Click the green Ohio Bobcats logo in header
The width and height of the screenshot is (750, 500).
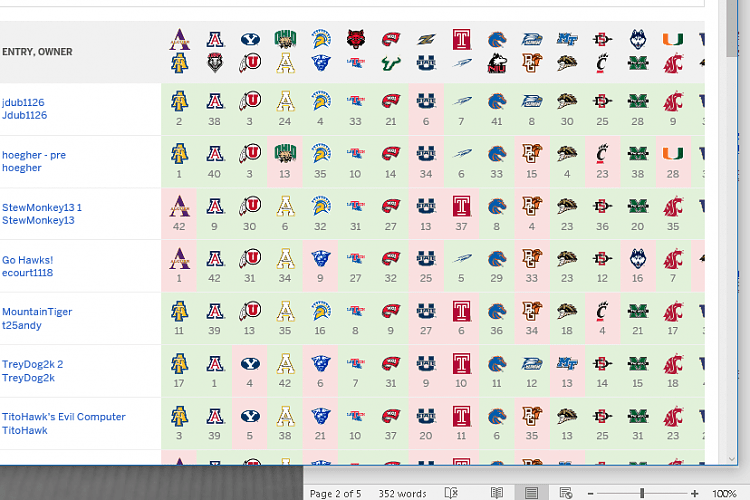point(286,39)
